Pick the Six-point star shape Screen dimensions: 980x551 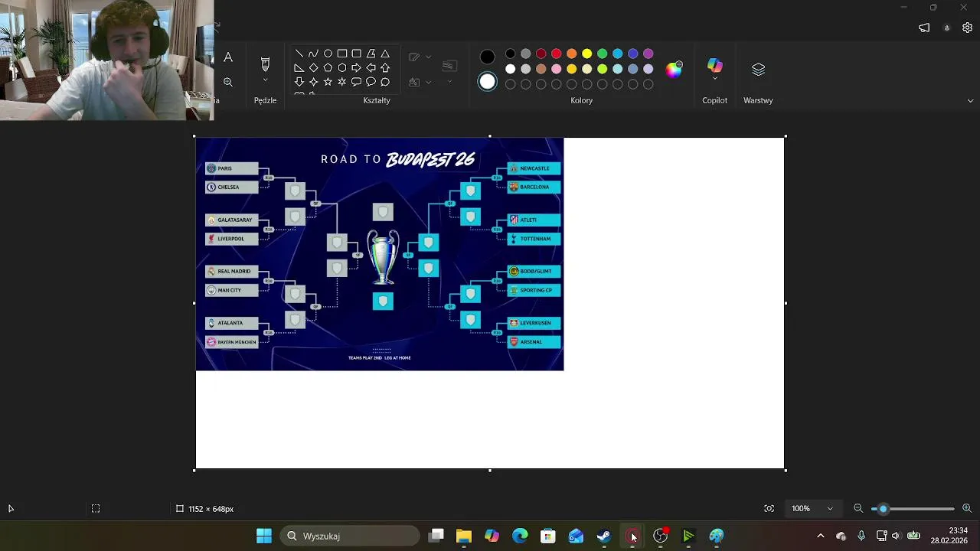click(x=342, y=82)
